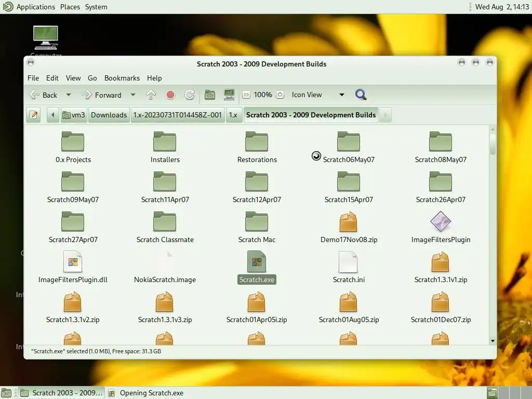Click the scrollbar down arrow
The image size is (532, 399).
tap(493, 341)
